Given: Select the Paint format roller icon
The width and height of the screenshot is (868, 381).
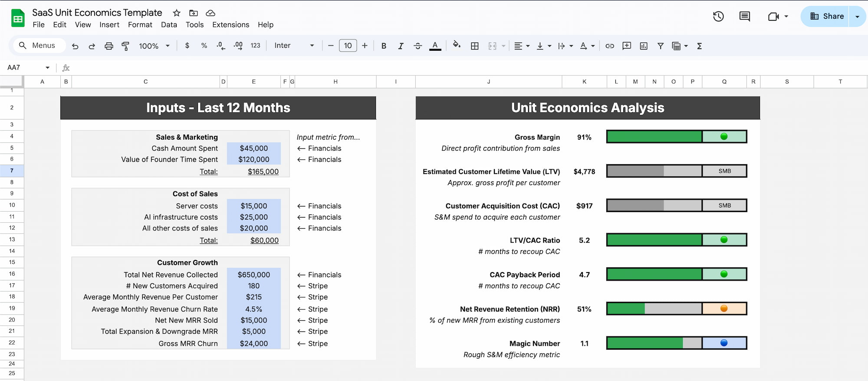Looking at the screenshot, I should click(x=125, y=46).
